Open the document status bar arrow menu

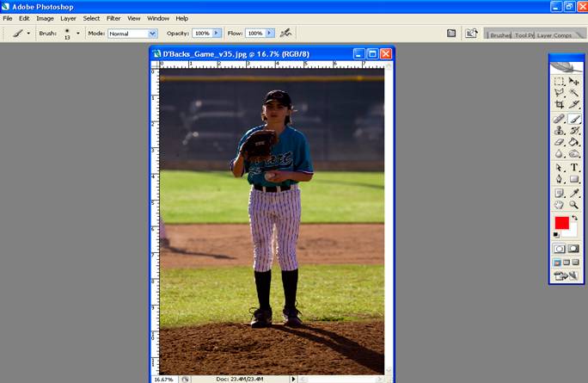tap(293, 380)
